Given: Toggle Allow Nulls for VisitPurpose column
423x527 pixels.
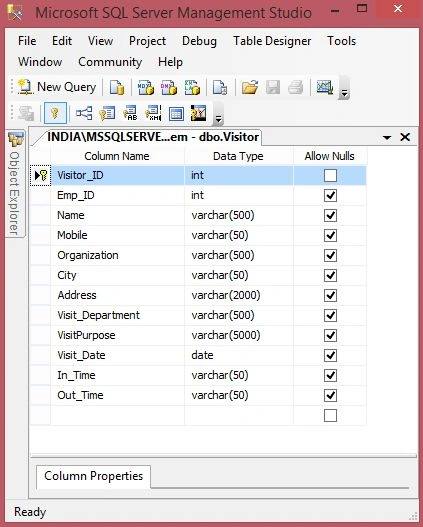Looking at the screenshot, I should tap(330, 335).
